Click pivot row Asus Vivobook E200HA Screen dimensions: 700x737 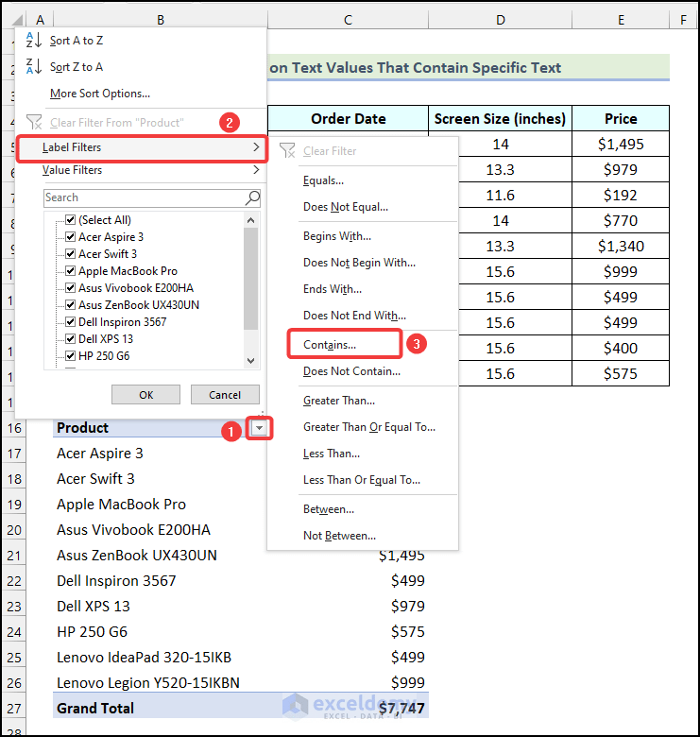[160, 530]
